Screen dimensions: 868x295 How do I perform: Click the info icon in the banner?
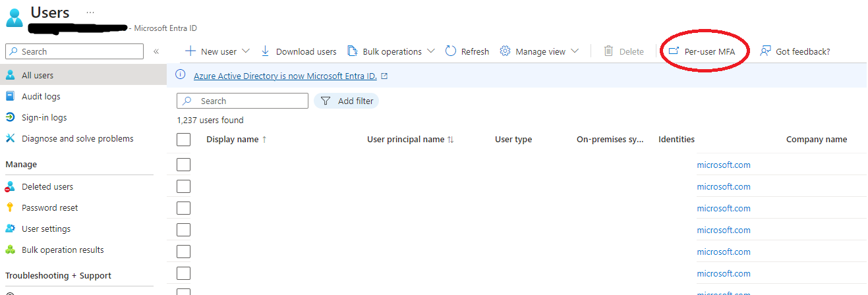click(181, 75)
